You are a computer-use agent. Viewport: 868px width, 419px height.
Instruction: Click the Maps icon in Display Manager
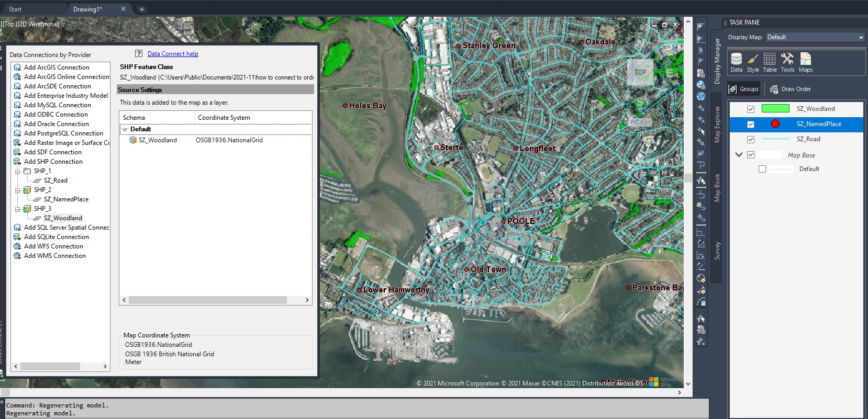(806, 62)
